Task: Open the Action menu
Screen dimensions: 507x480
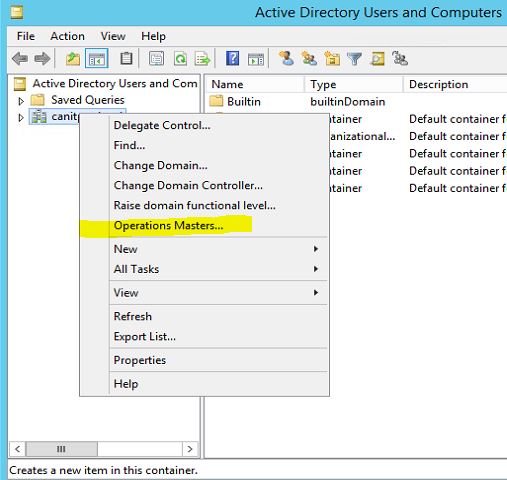Action: (67, 36)
